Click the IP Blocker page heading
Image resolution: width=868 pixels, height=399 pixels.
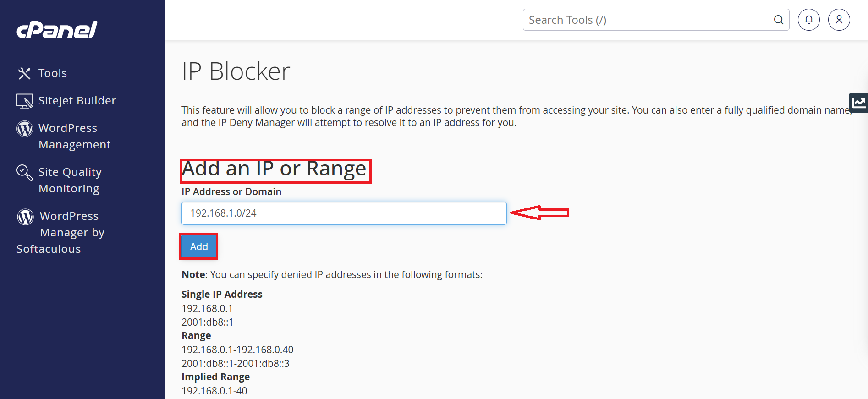tap(236, 71)
